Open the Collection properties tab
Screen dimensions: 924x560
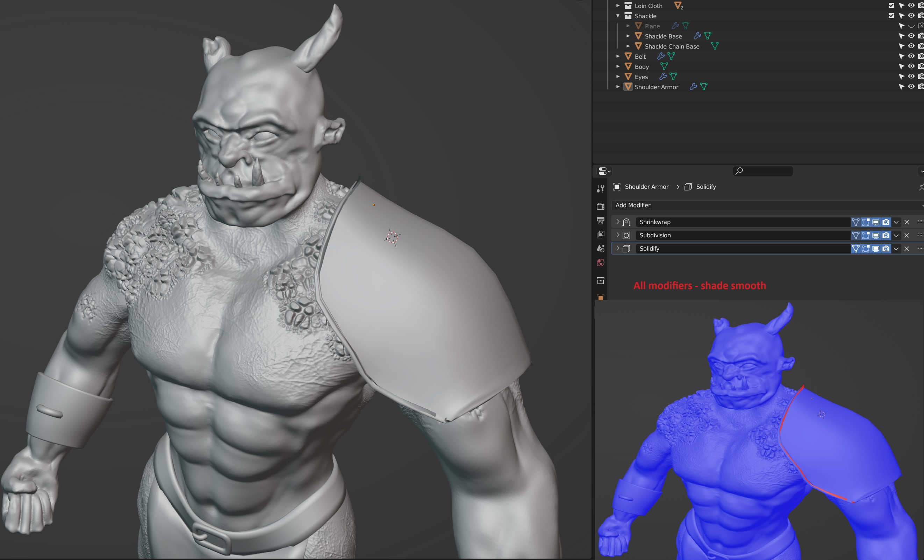pyautogui.click(x=600, y=280)
